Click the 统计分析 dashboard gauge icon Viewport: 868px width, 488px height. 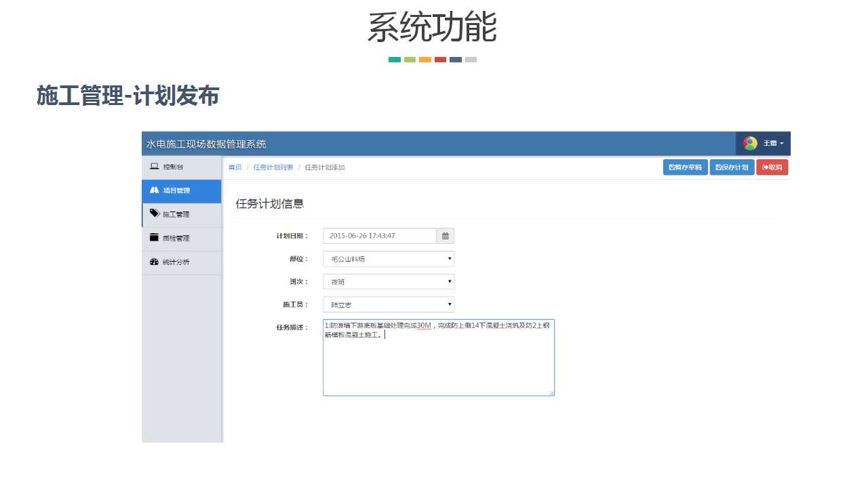(154, 262)
